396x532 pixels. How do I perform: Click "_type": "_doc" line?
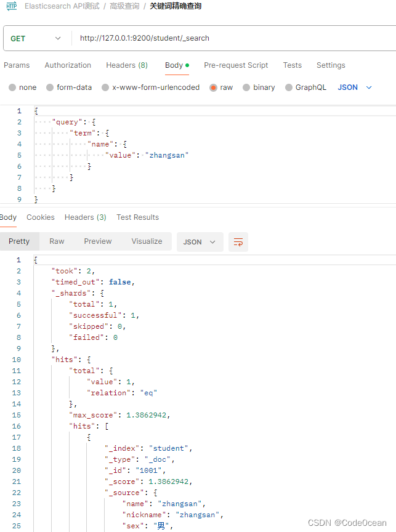pos(140,459)
